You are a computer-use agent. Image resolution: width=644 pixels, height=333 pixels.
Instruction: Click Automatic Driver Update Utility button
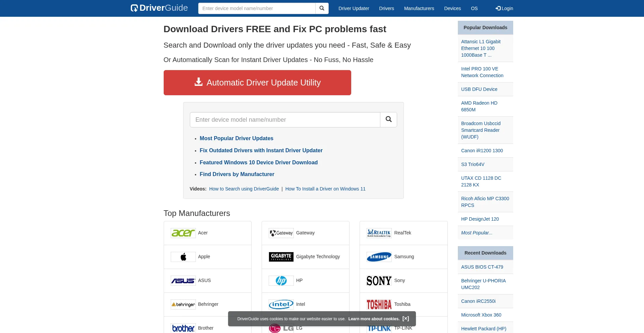coord(257,82)
